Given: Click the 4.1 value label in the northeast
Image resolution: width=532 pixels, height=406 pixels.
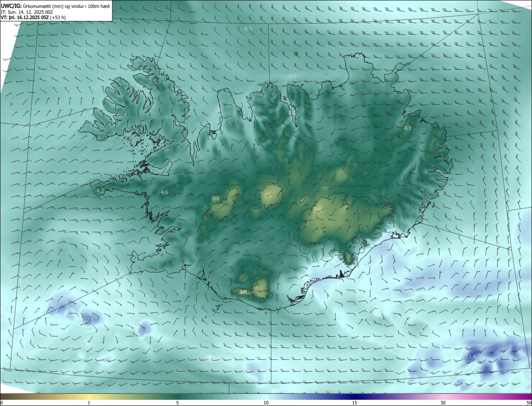Looking at the screenshot, I should [x=408, y=128].
